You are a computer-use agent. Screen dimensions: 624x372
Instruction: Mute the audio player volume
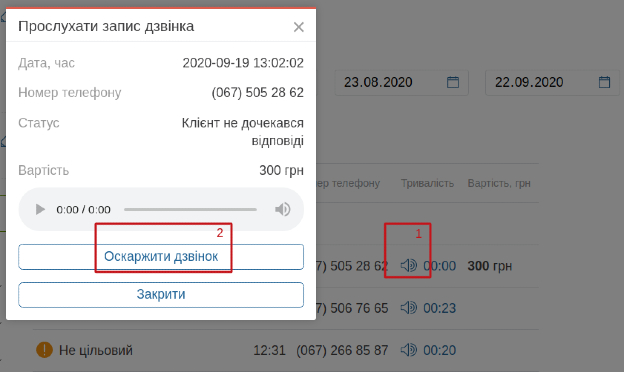(283, 209)
